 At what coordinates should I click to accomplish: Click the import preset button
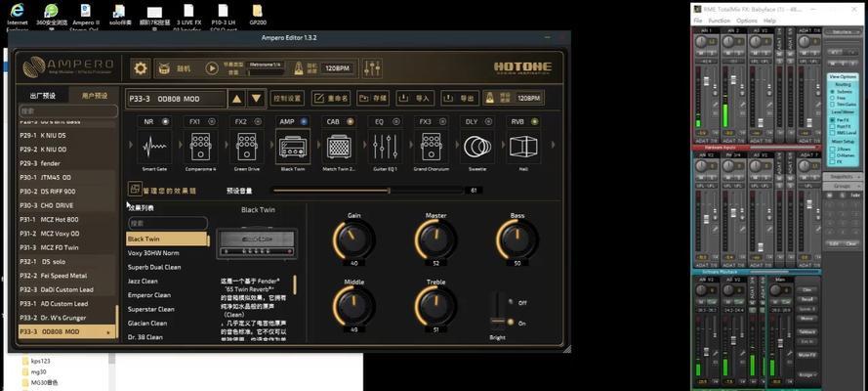[415, 98]
